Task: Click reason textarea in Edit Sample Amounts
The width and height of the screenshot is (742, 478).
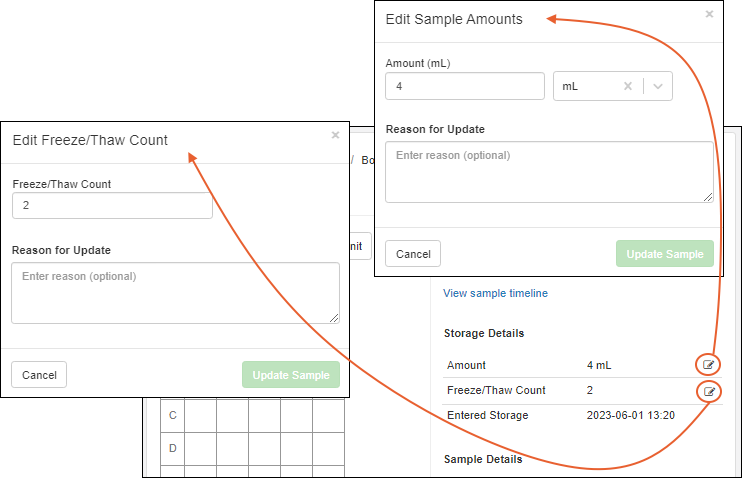Action: [549, 172]
